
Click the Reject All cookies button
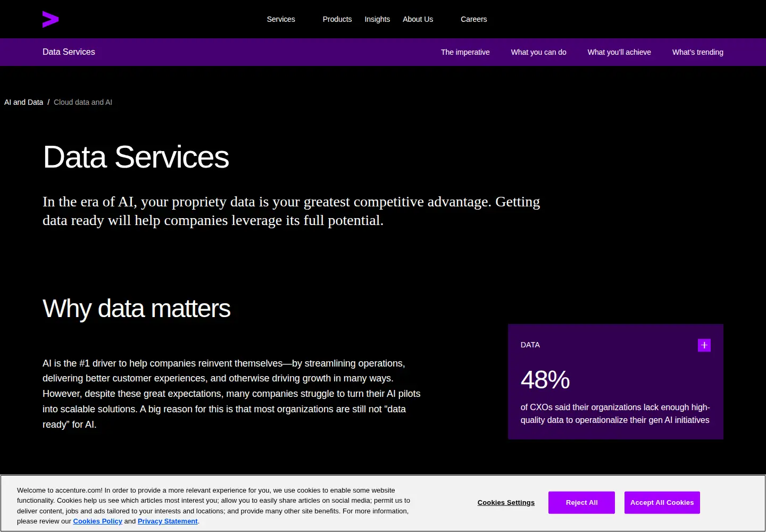point(581,503)
